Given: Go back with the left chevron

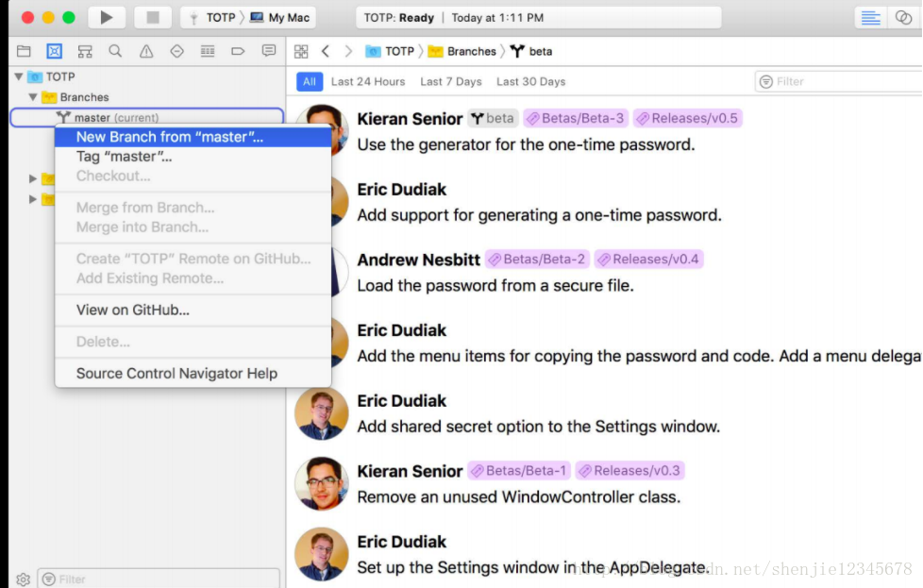Looking at the screenshot, I should (326, 51).
